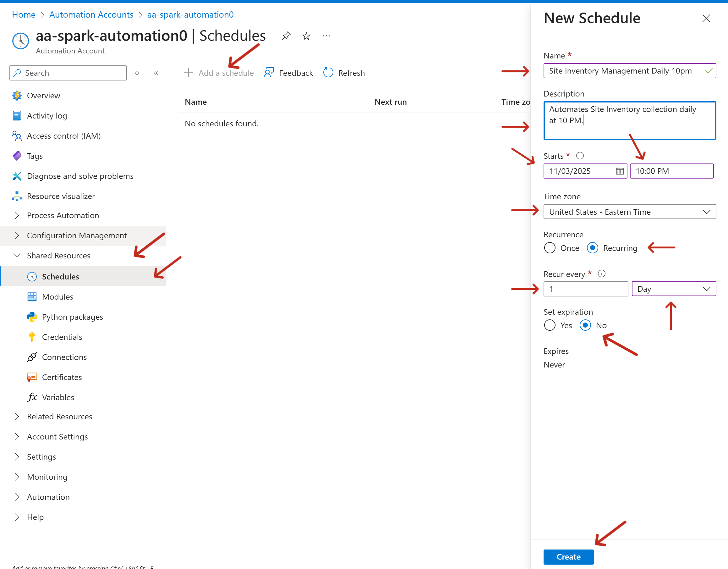Select the Recurring radio button
The width and height of the screenshot is (728, 569).
[x=592, y=248]
